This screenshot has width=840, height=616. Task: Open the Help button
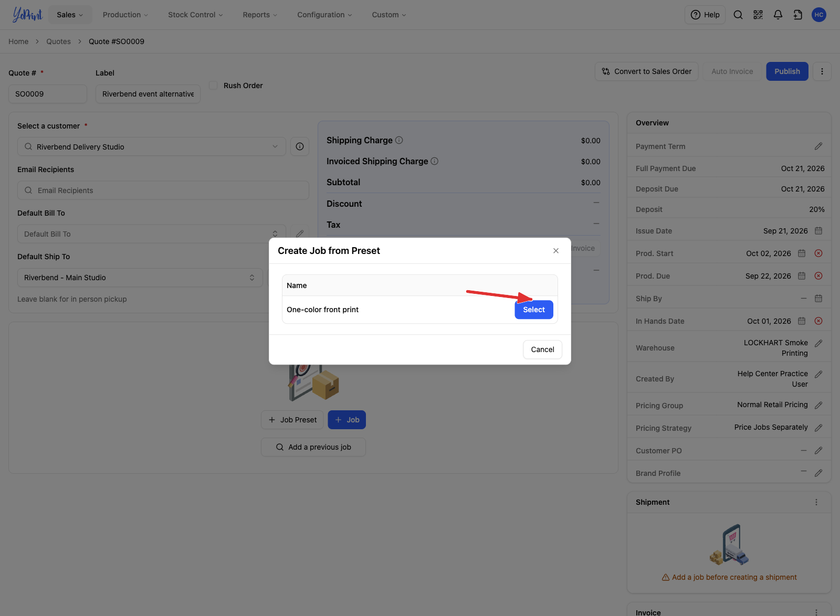click(x=705, y=15)
